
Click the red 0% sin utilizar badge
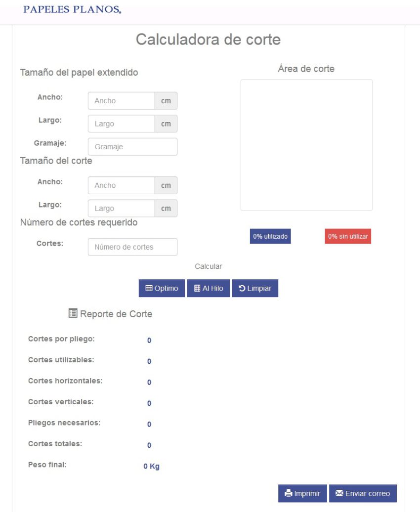tap(348, 237)
